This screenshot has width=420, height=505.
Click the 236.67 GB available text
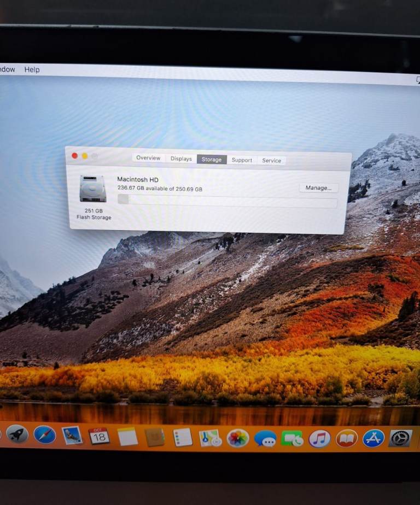coord(160,189)
